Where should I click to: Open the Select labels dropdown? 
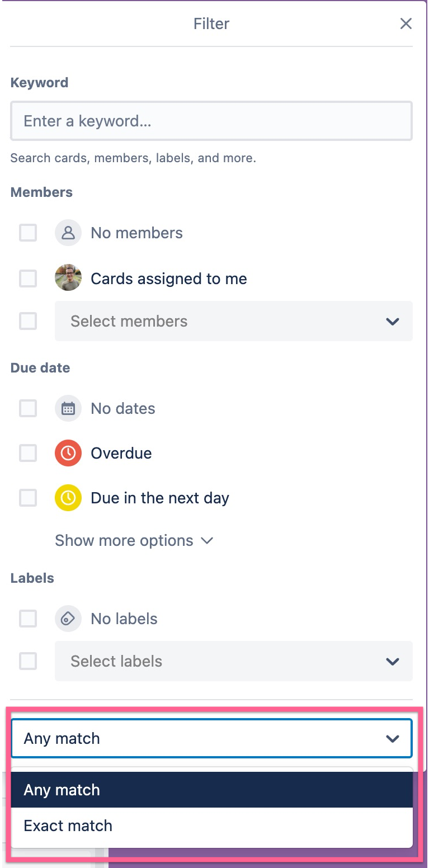tap(233, 661)
